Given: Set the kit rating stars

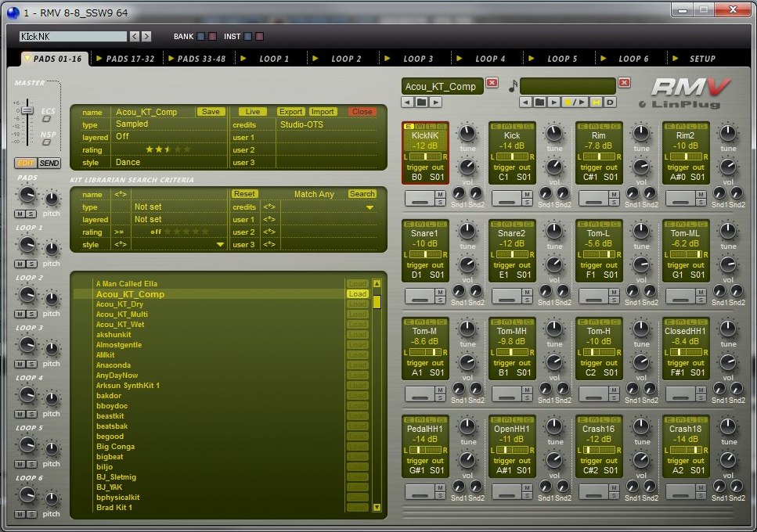Looking at the screenshot, I should 168,149.
